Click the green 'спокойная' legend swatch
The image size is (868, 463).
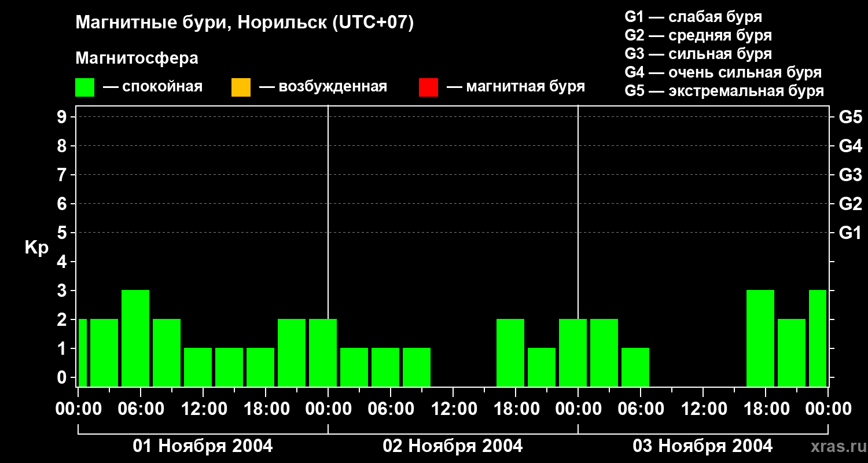coord(84,87)
